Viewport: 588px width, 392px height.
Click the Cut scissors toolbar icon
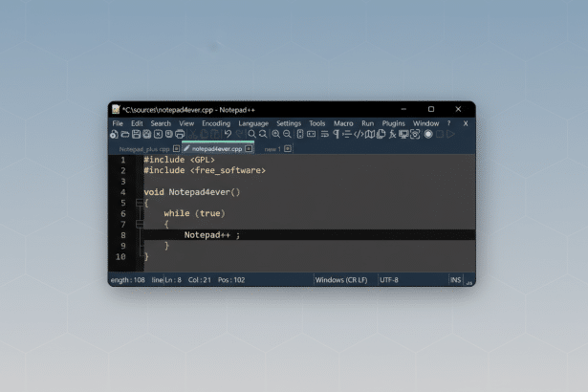[193, 134]
